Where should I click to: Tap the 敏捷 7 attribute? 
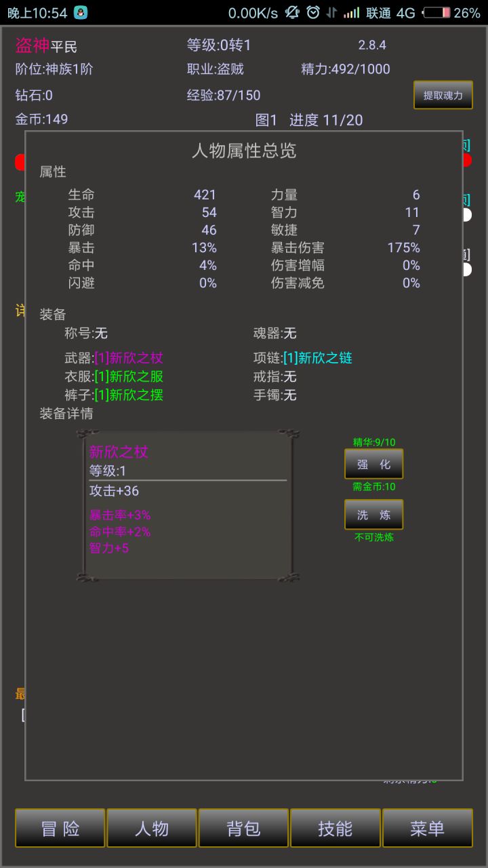346,230
